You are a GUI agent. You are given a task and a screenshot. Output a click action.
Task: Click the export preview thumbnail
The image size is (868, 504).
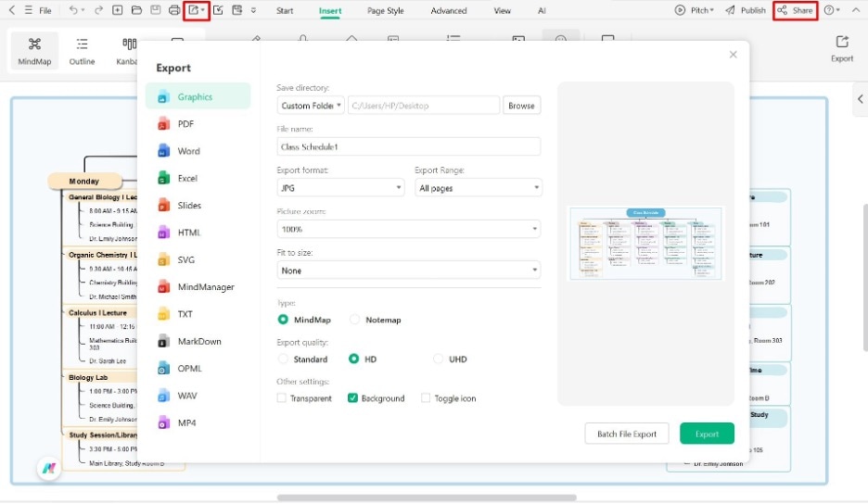tap(646, 244)
